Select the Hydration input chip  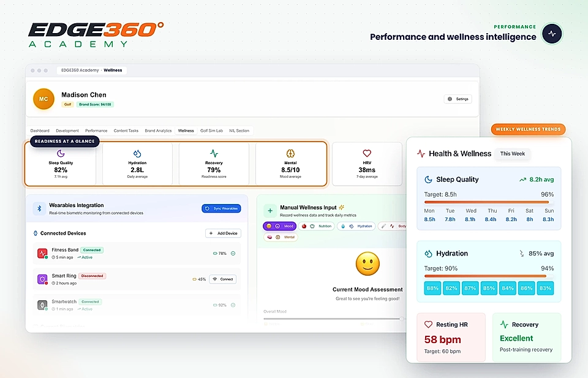pyautogui.click(x=356, y=226)
